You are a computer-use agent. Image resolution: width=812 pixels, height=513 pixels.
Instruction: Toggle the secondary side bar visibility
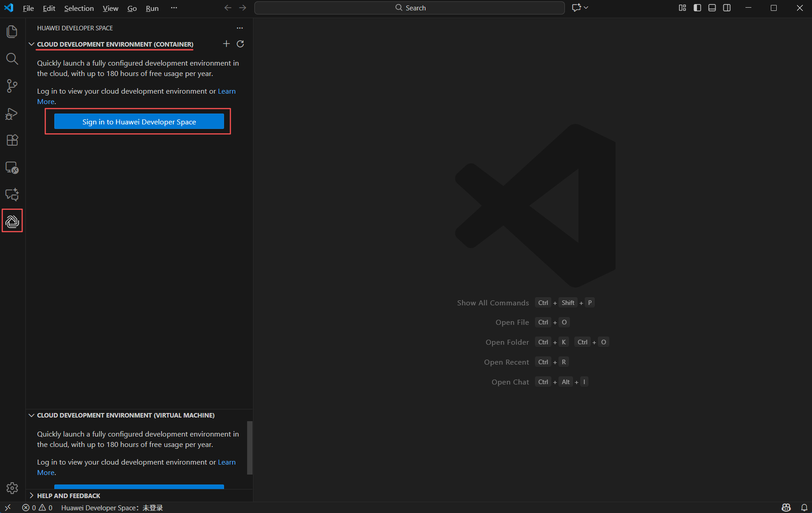(x=727, y=8)
